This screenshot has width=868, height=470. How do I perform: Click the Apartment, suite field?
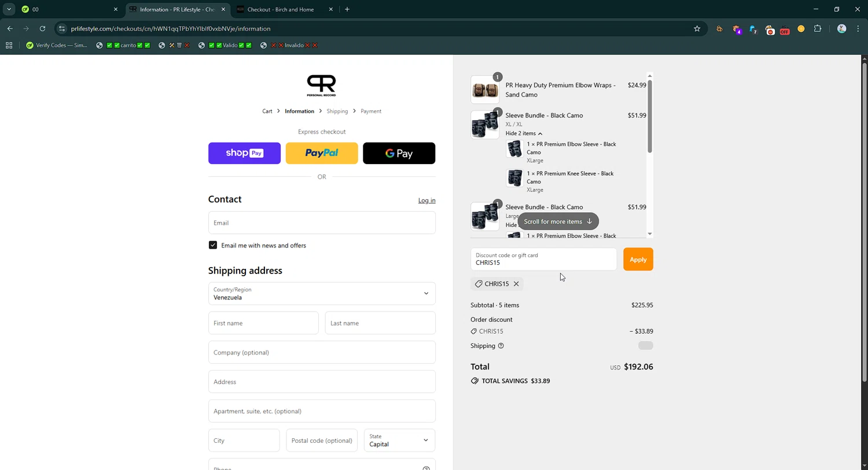[322, 411]
